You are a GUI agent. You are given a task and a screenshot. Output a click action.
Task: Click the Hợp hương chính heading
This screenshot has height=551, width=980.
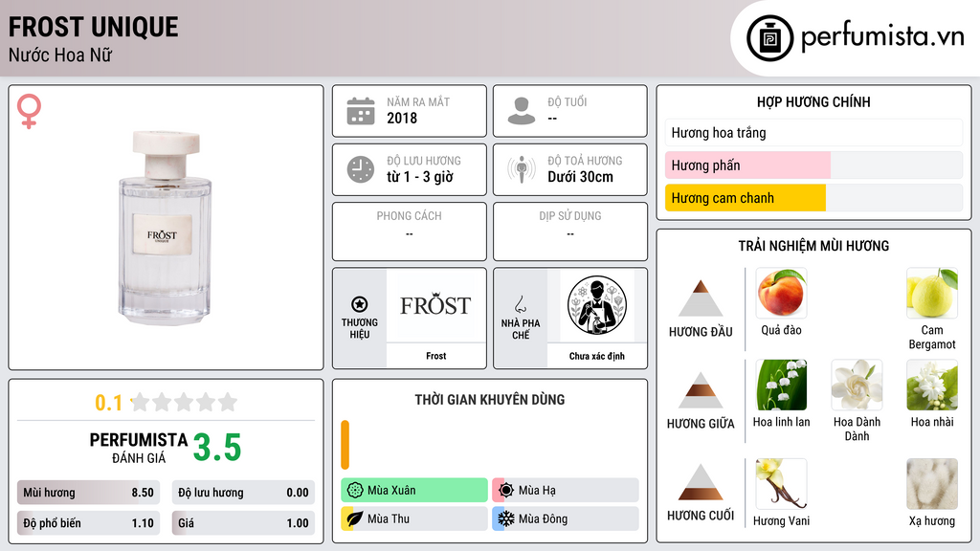point(813,101)
